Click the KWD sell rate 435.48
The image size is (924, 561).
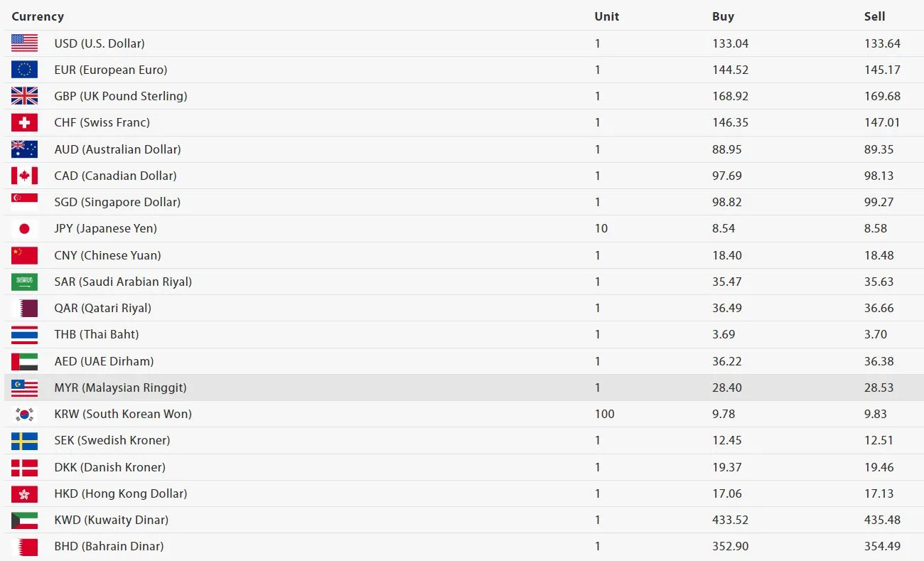tap(882, 520)
